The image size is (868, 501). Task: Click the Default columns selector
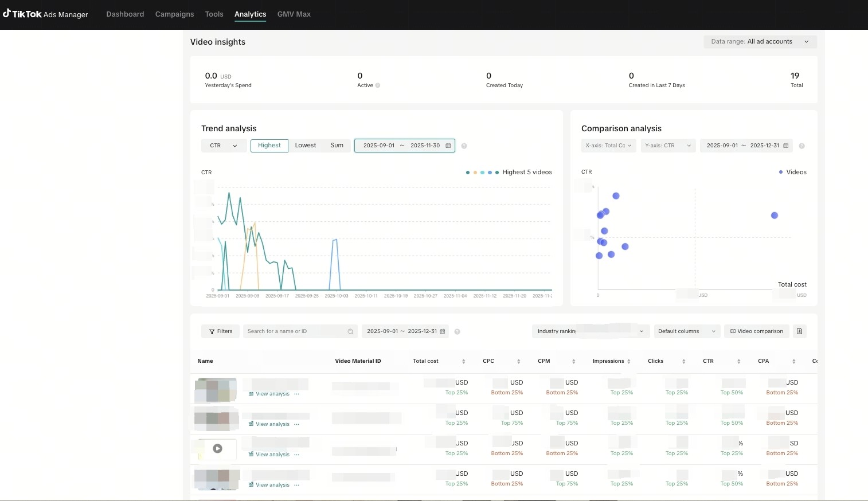click(686, 331)
